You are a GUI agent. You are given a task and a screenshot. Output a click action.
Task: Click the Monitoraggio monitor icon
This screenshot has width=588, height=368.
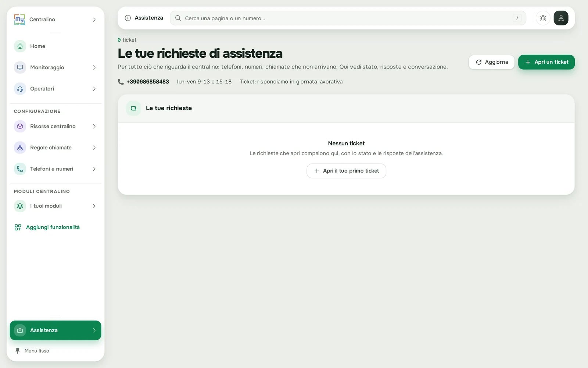pyautogui.click(x=20, y=67)
